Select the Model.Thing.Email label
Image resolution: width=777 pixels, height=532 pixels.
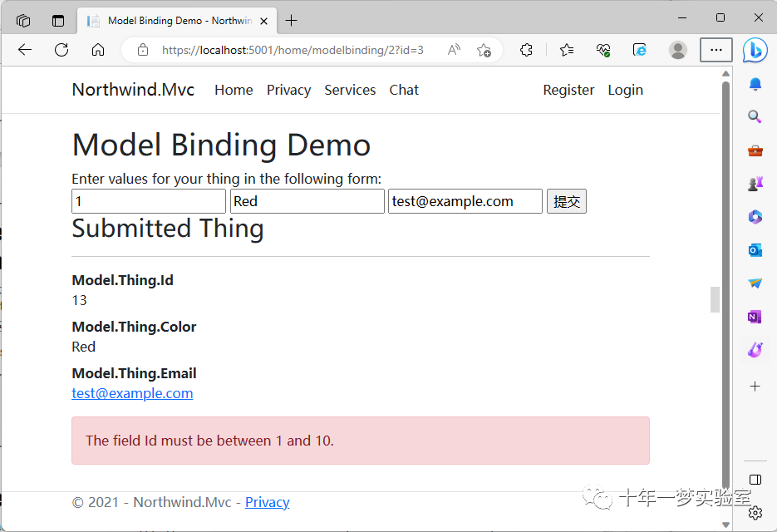[134, 373]
